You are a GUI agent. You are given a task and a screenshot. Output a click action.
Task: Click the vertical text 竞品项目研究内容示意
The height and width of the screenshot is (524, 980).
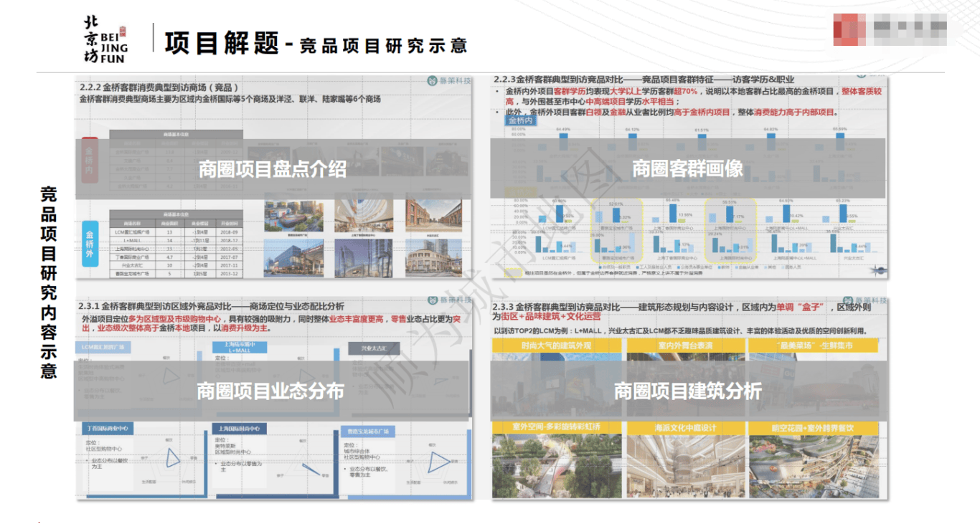click(x=49, y=282)
